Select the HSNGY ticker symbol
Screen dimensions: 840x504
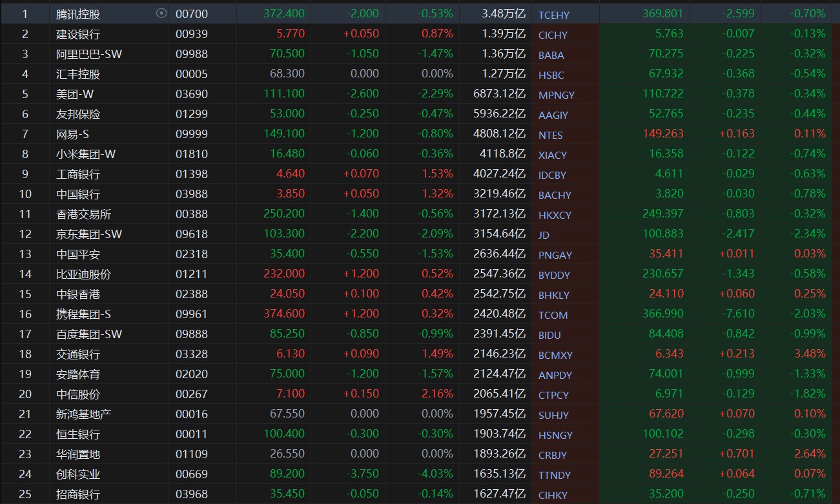[555, 435]
